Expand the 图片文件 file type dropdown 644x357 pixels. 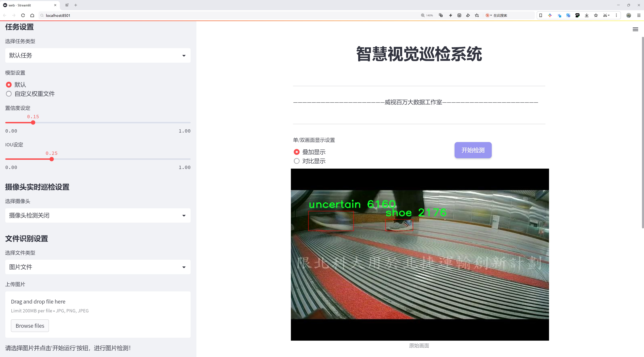(98, 267)
